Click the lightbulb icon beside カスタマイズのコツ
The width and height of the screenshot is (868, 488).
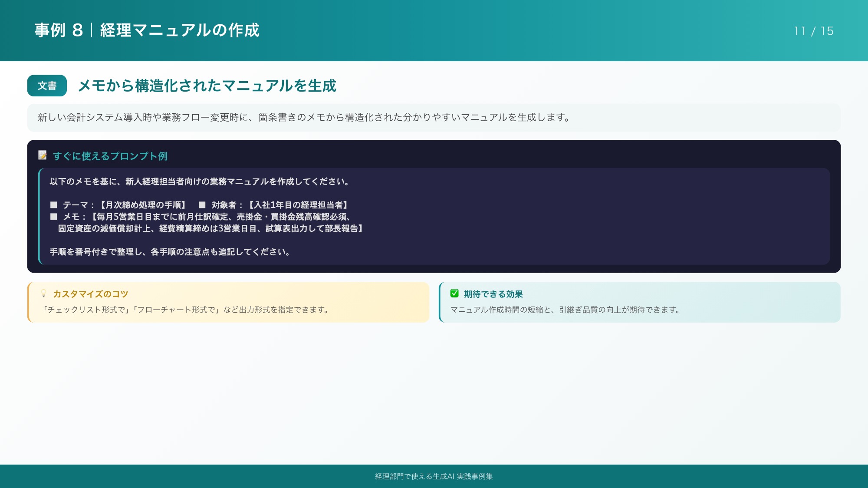(43, 293)
